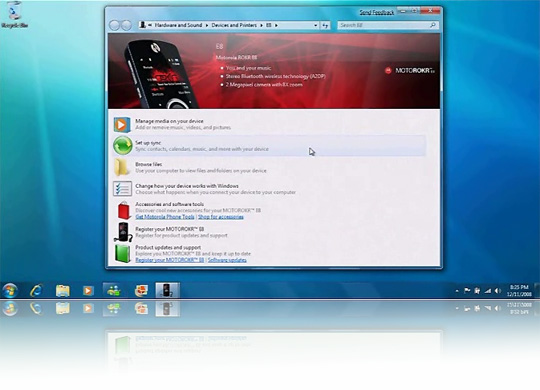Select Hardware and Sound in the breadcrumb
This screenshot has height=390, width=540.
178,25
